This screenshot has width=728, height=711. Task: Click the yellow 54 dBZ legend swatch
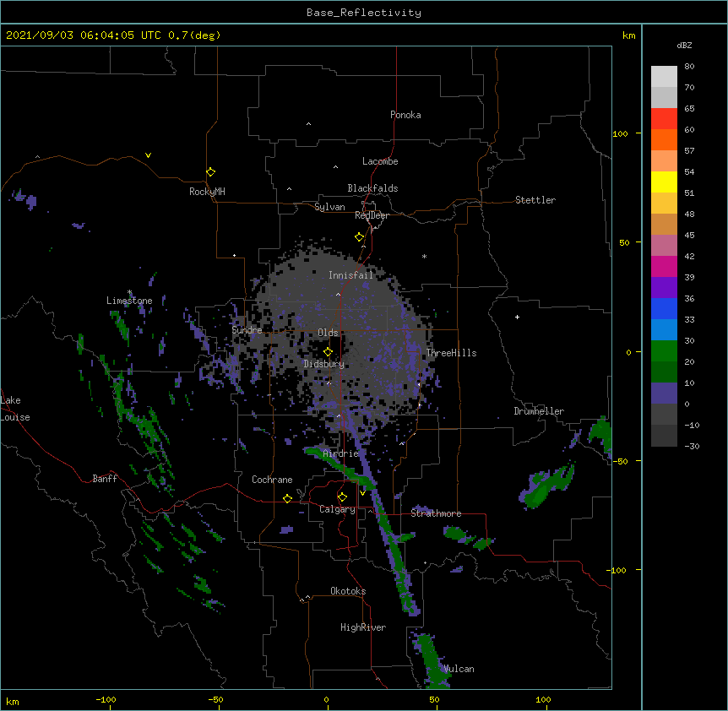click(x=664, y=182)
